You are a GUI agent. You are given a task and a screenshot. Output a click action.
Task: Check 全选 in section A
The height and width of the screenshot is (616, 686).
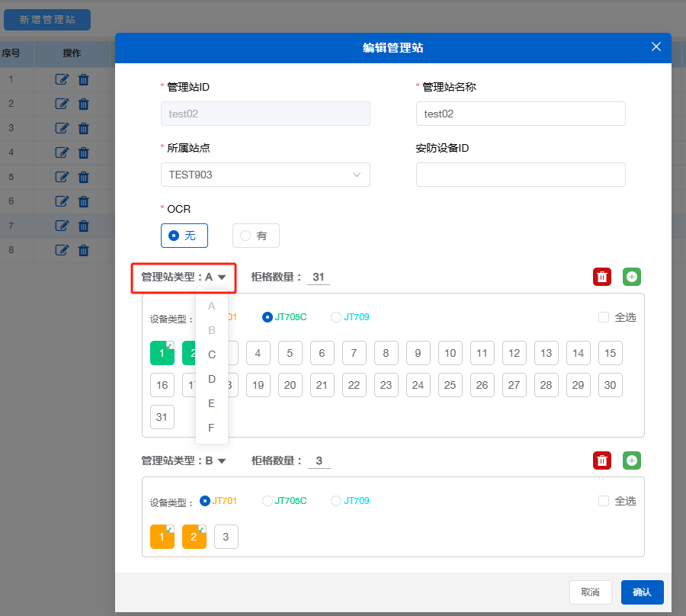(x=604, y=317)
